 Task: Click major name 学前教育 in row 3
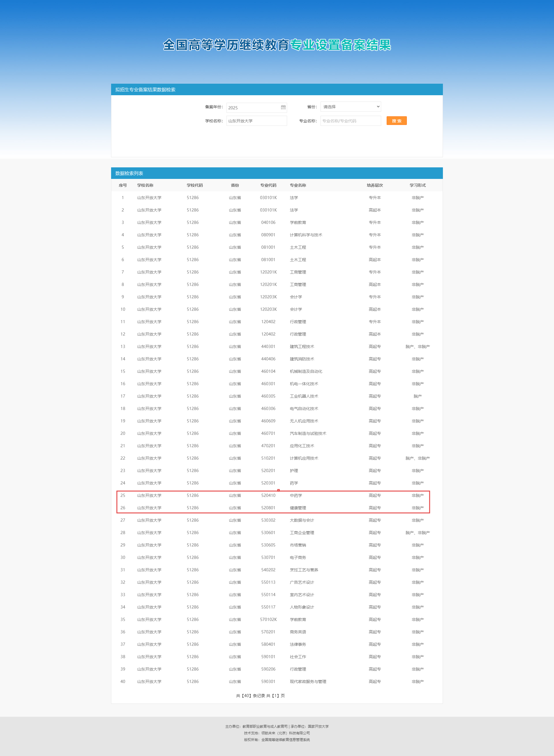pyautogui.click(x=298, y=222)
